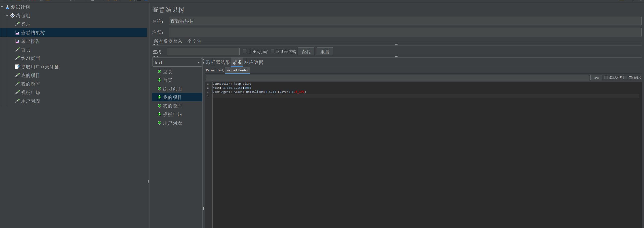Click the divider handle beside the results list
This screenshot has width=644, height=228.
pyautogui.click(x=204, y=208)
